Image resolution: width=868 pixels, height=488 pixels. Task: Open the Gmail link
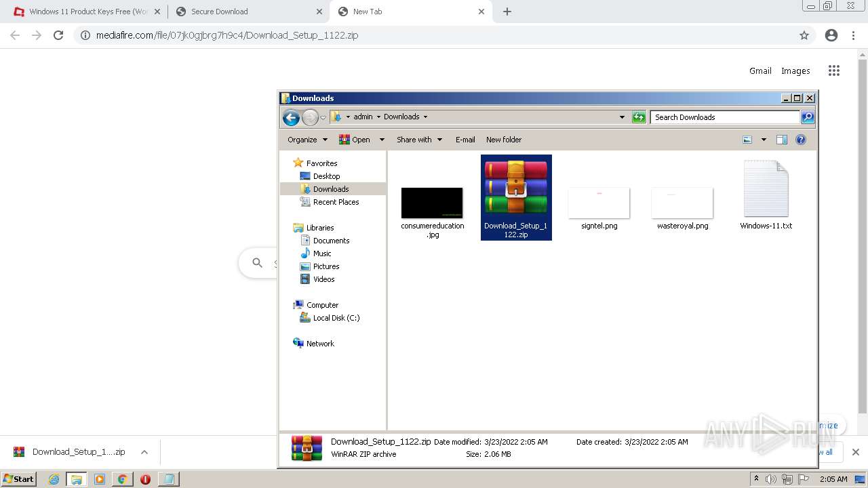760,70
